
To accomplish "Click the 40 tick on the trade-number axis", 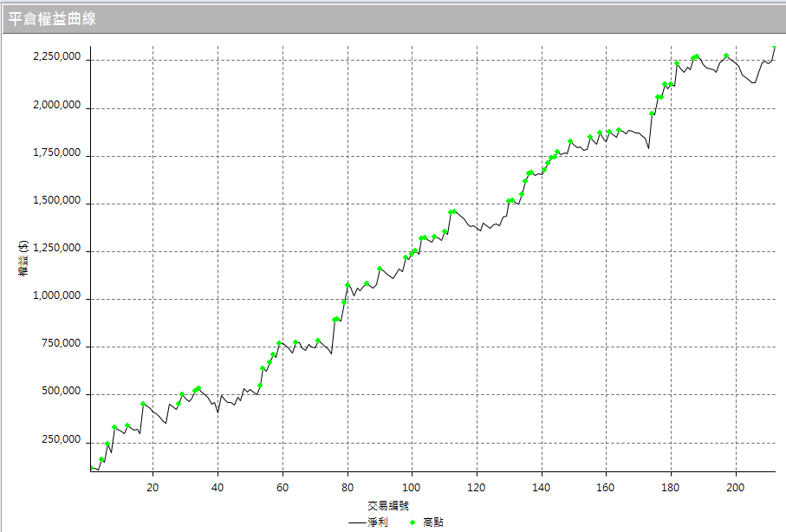I will click(x=218, y=487).
